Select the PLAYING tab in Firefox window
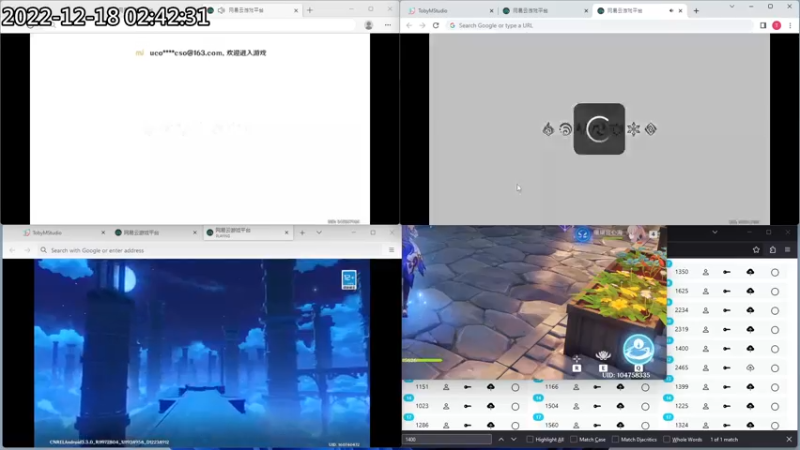This screenshot has width=800, height=450. 247,233
